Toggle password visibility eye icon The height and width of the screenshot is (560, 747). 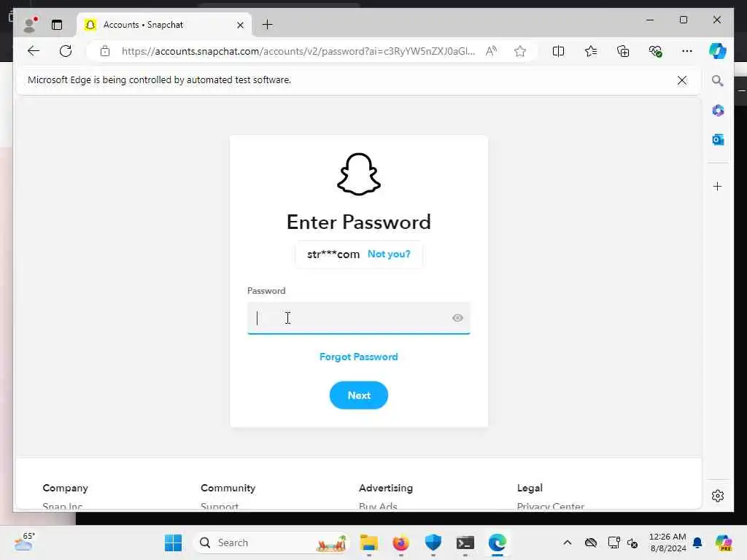pyautogui.click(x=457, y=318)
